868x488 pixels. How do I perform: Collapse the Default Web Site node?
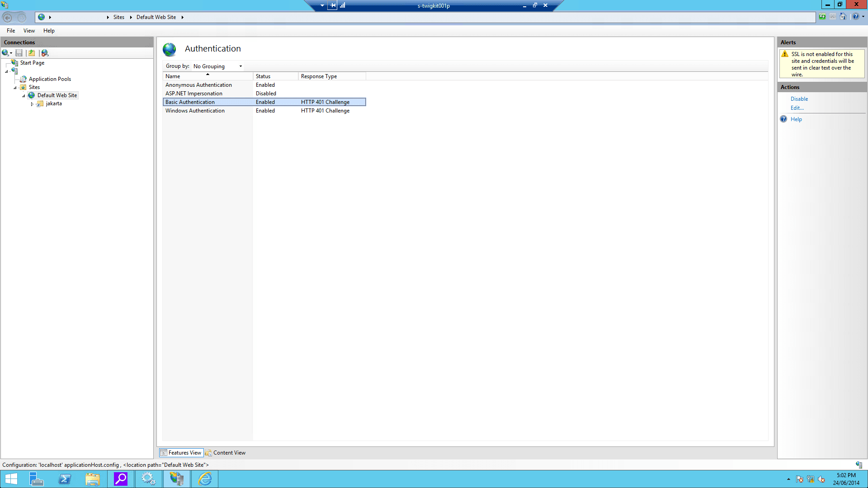pos(24,96)
